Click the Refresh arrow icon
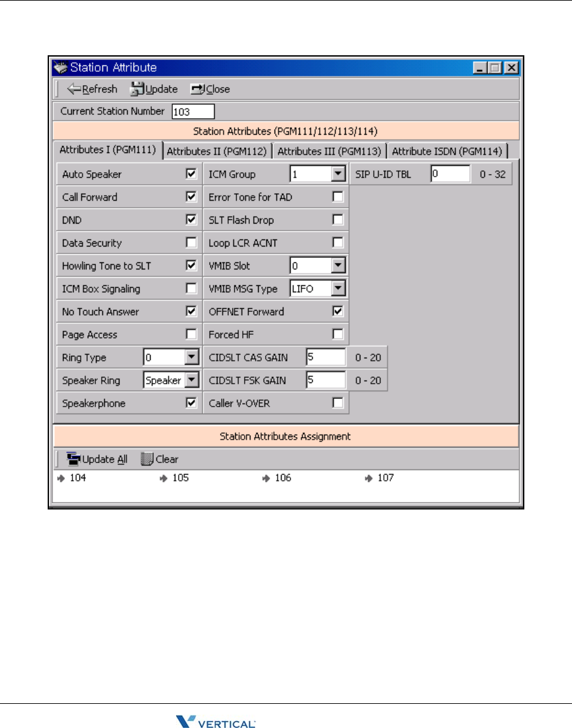The image size is (572, 728). [x=74, y=89]
